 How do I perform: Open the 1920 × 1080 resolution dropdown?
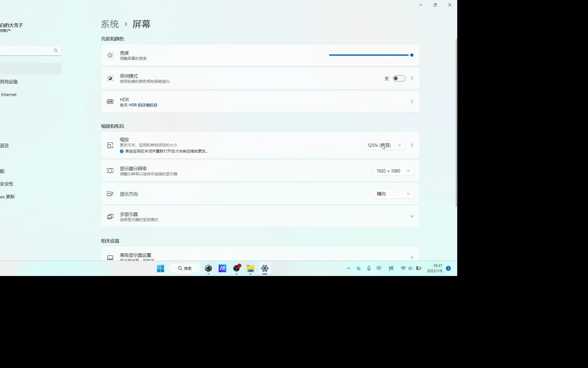coord(393,171)
